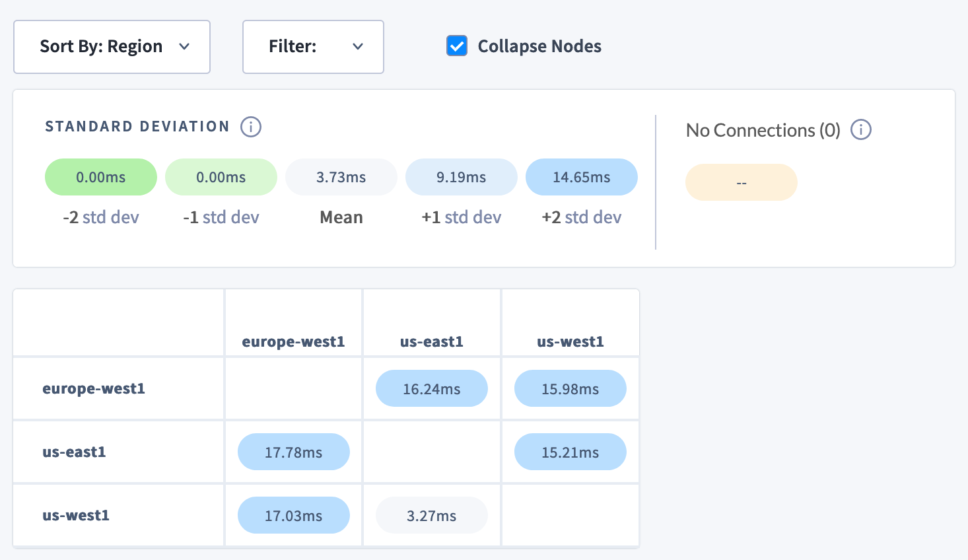Click the 17.78ms latency cell

[x=293, y=452]
